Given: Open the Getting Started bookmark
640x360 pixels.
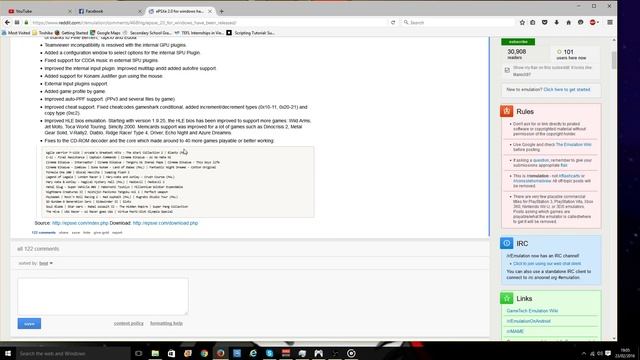Looking at the screenshot, I should tap(71, 33).
